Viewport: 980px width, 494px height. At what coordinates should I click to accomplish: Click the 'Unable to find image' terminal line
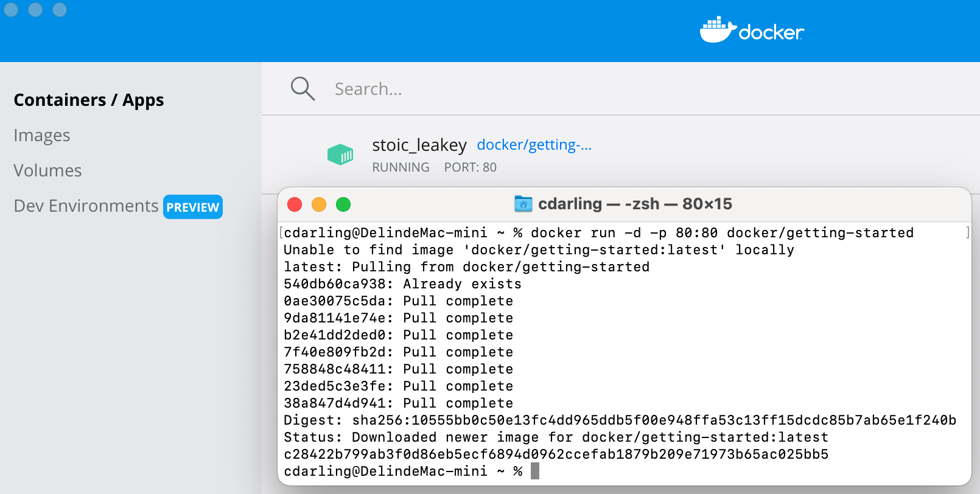[539, 250]
